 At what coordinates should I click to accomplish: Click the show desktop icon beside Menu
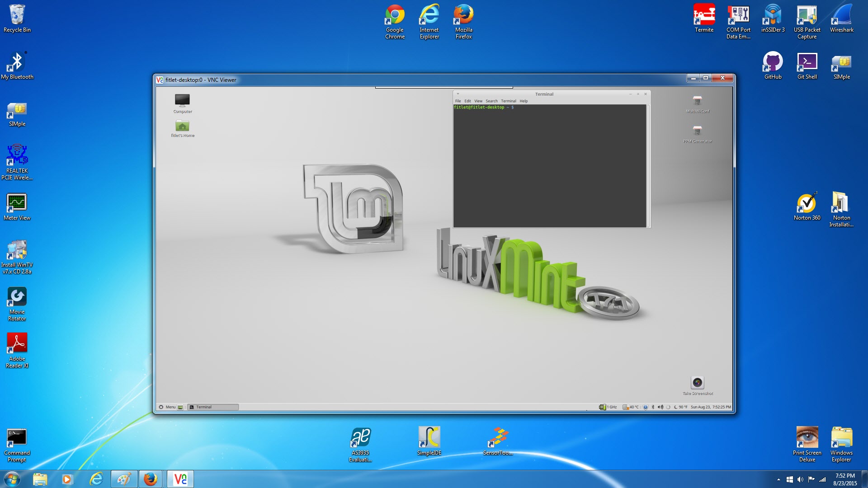pos(180,407)
